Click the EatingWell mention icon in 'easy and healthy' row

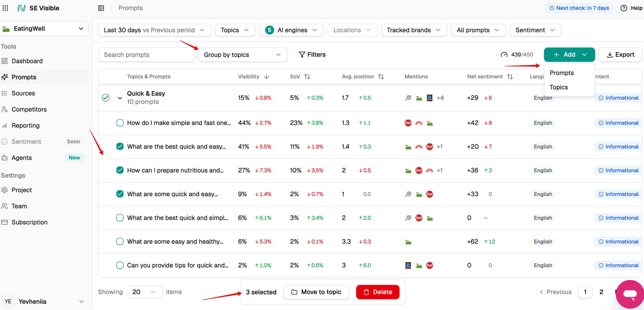coord(408,242)
